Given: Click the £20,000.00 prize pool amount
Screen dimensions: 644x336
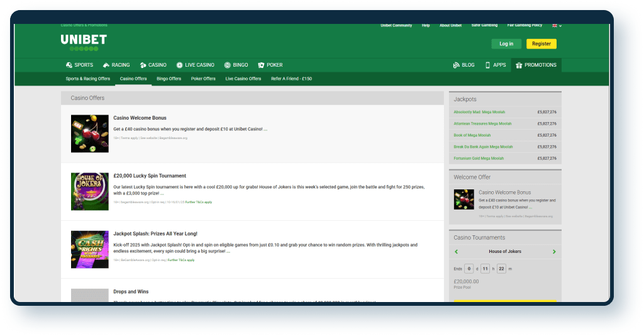Looking at the screenshot, I should pyautogui.click(x=466, y=281).
